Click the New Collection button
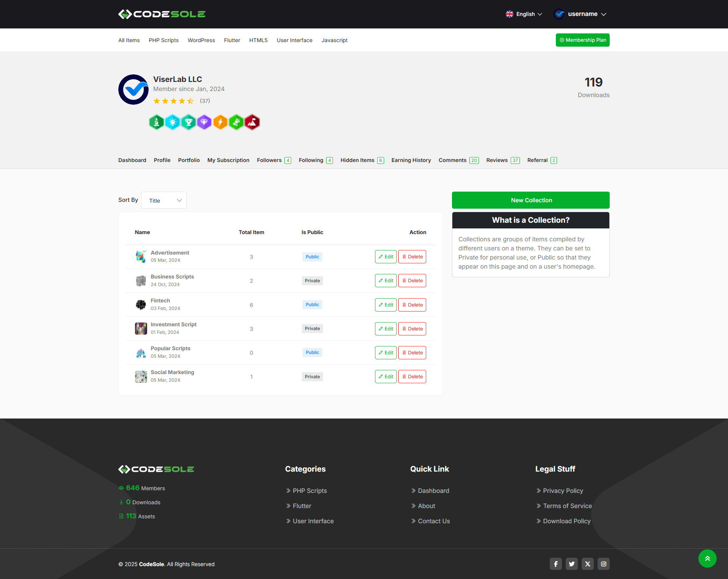Screen dimensions: 728x579 [x=530, y=200]
